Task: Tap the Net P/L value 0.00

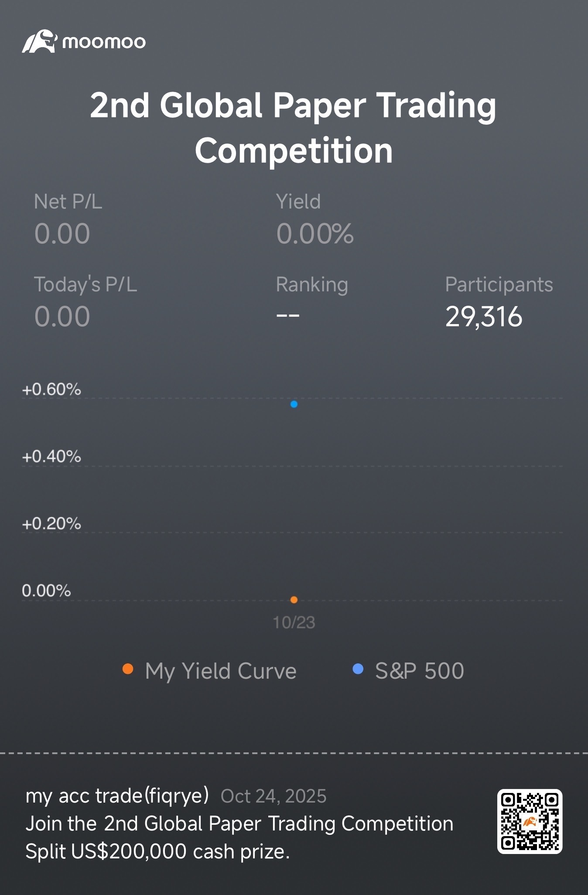Action: point(62,233)
